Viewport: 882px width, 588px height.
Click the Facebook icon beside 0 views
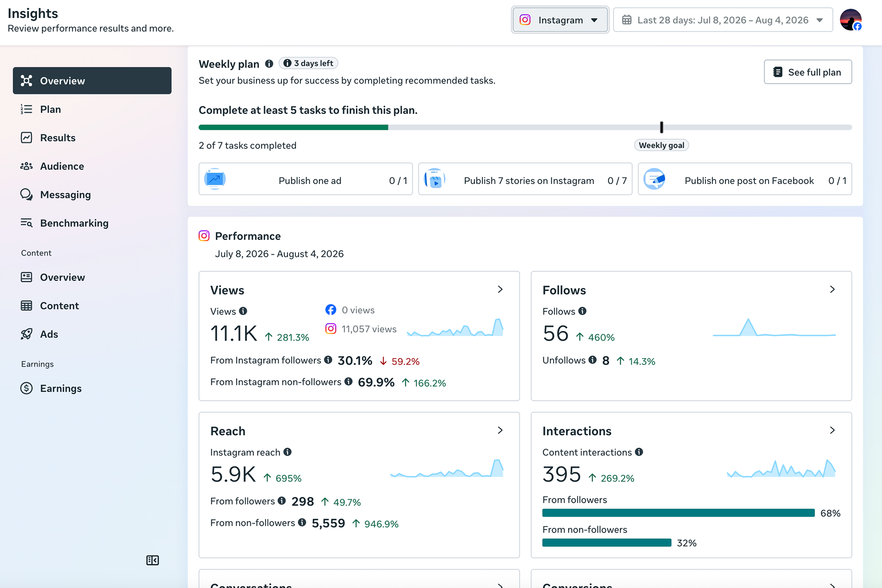click(x=331, y=310)
